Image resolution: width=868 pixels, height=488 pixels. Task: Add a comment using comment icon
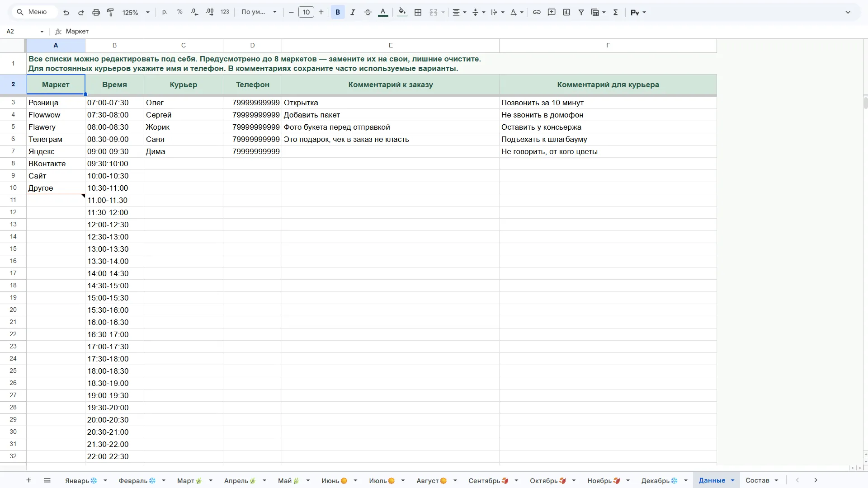point(552,12)
